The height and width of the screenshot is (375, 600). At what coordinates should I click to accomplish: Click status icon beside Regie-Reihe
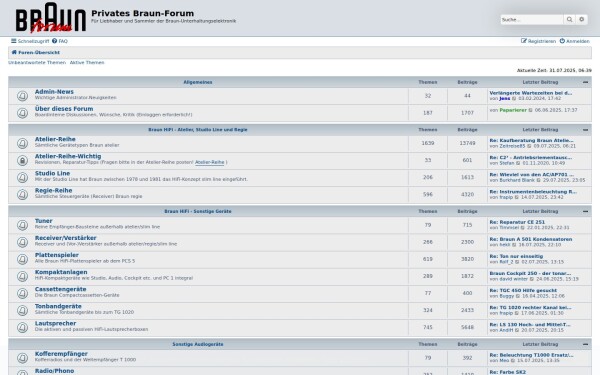[x=22, y=195]
